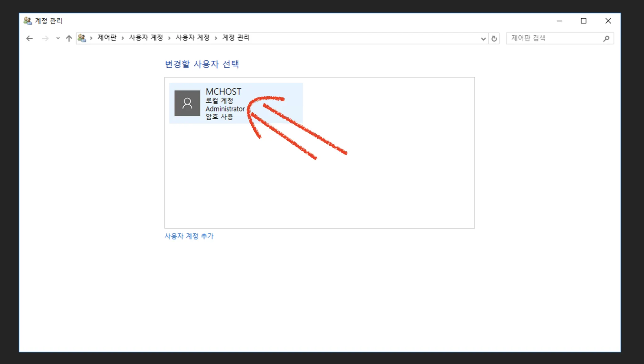Click the refresh address bar icon
This screenshot has height=364, width=644.
pyautogui.click(x=494, y=38)
